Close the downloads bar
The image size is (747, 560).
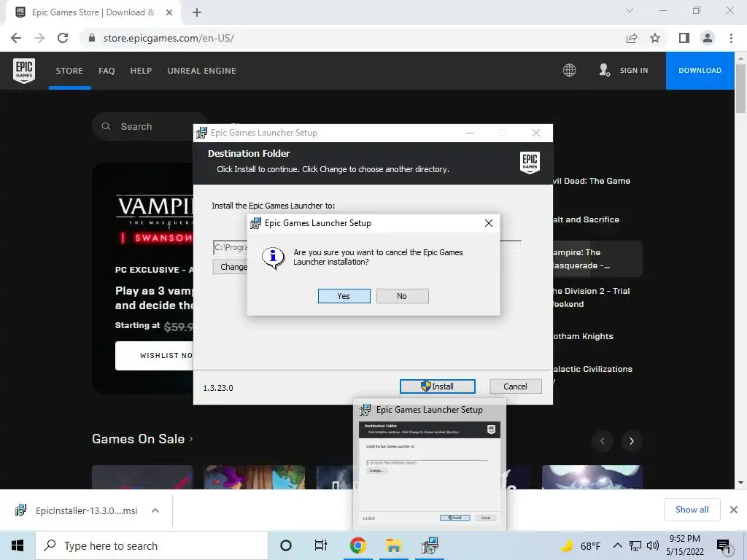point(734,510)
